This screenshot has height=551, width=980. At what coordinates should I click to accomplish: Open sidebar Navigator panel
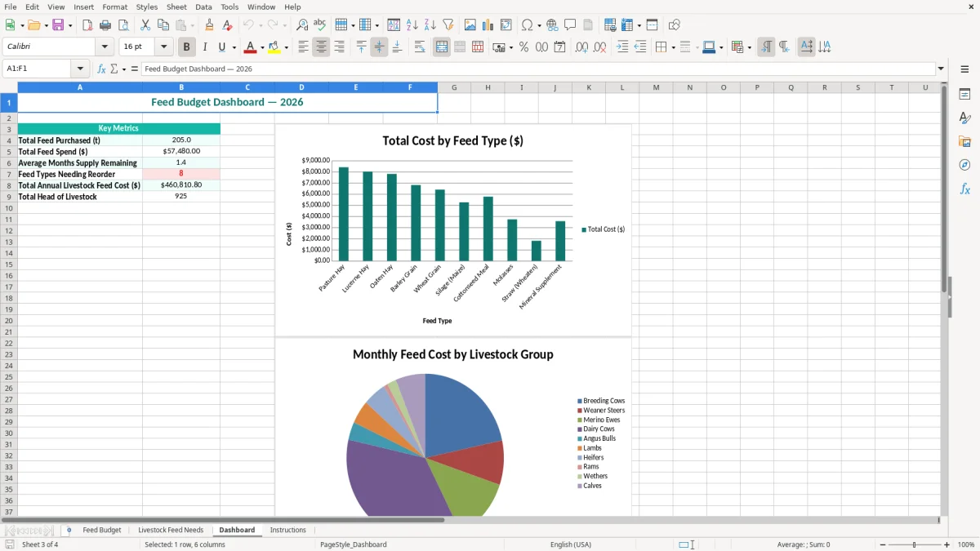pyautogui.click(x=964, y=166)
